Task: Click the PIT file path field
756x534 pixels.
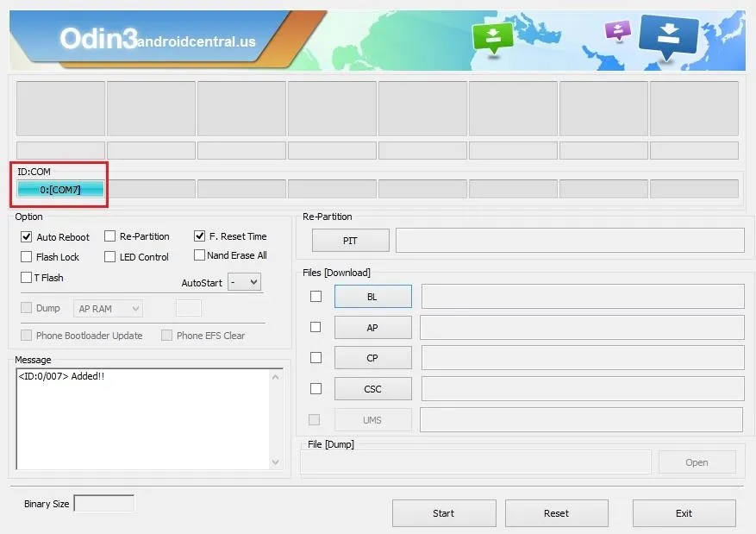Action: (x=570, y=240)
